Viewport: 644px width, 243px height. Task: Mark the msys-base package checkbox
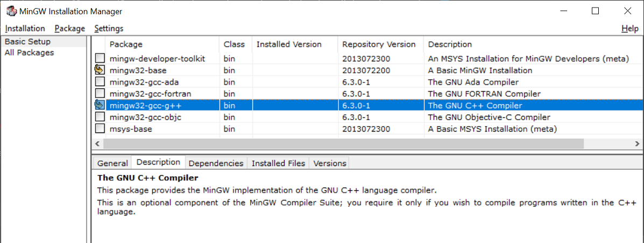click(100, 129)
